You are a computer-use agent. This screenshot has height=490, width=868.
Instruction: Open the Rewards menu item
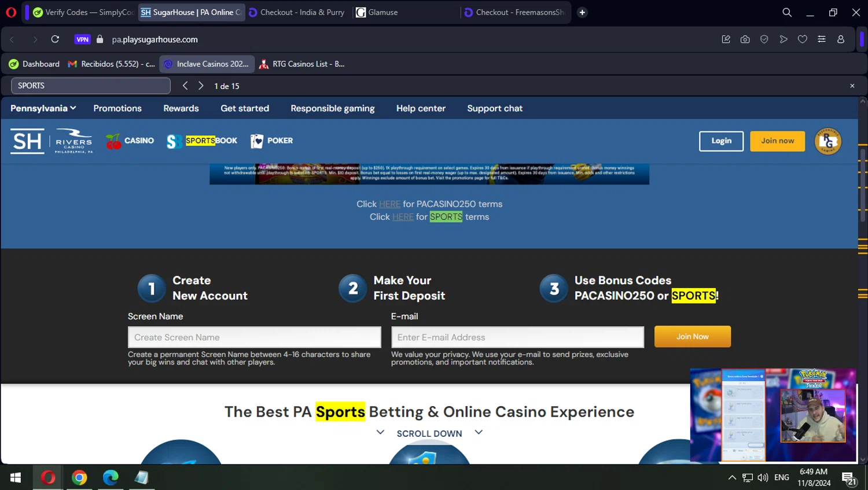(x=181, y=108)
